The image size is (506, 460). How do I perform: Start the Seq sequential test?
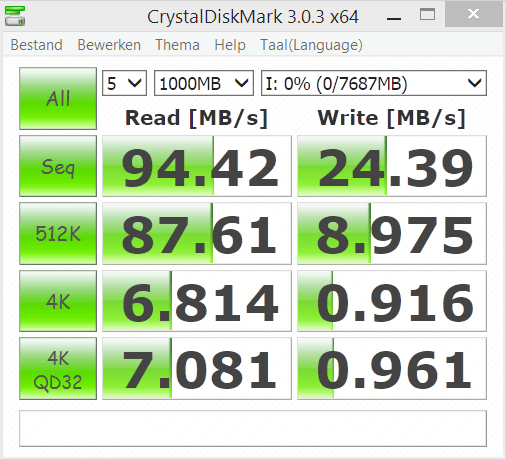click(x=58, y=166)
